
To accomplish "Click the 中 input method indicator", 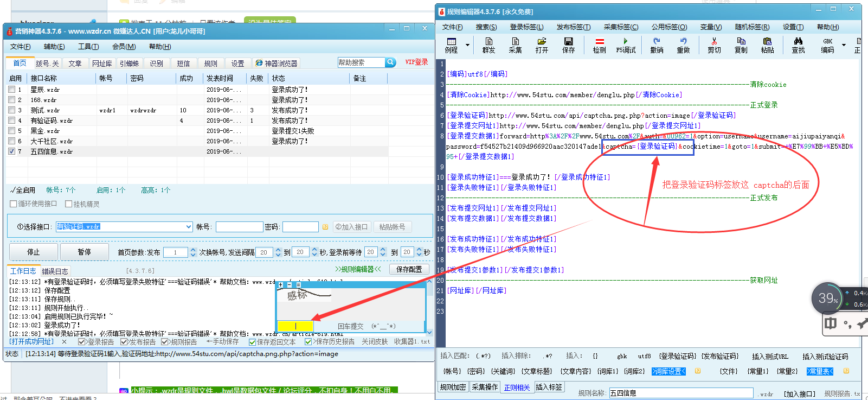I will point(830,323).
